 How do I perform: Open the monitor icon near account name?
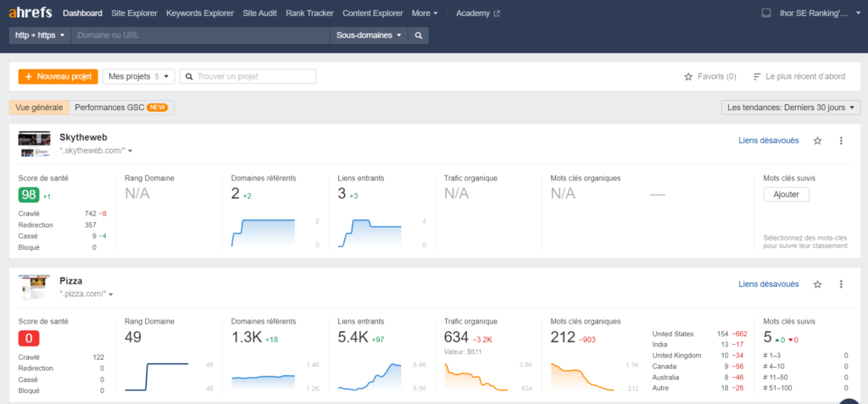pyautogui.click(x=766, y=14)
